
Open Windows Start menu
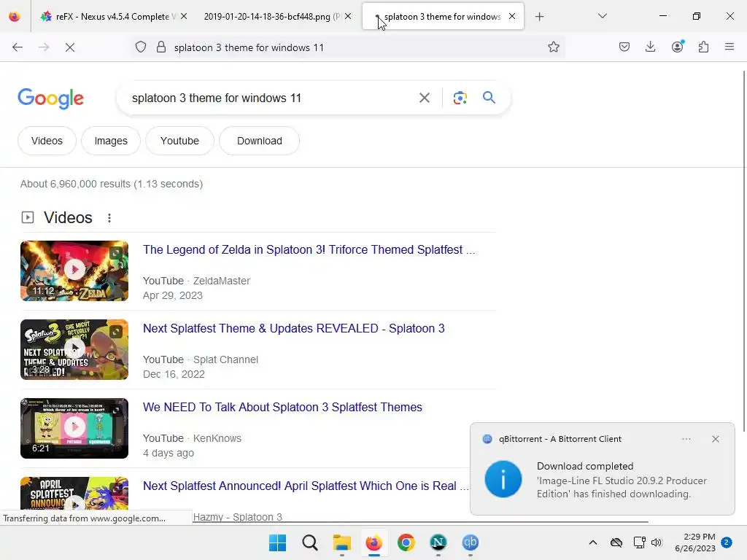click(277, 542)
